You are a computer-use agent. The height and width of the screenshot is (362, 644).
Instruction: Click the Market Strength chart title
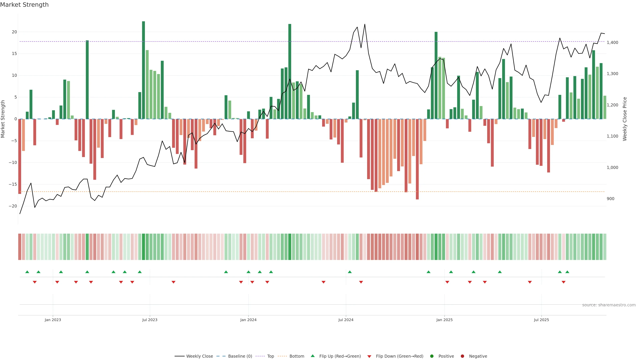[x=24, y=5]
